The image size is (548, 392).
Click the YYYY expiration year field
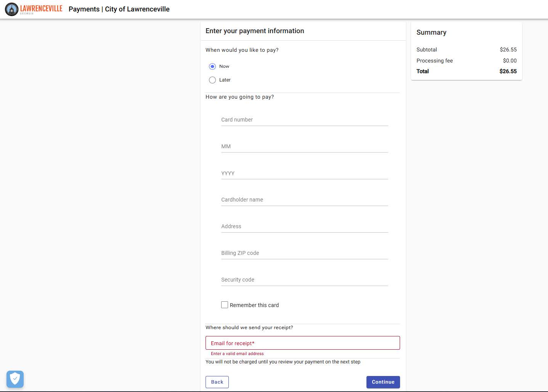(x=304, y=173)
